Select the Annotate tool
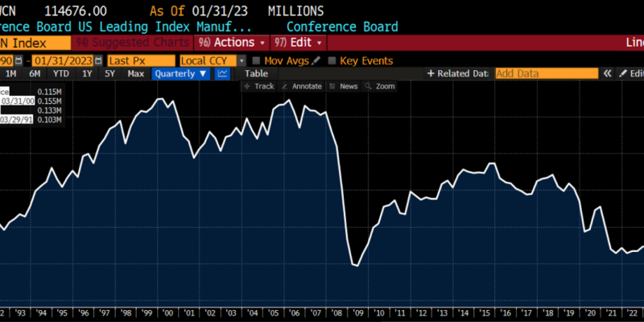This screenshot has width=644, height=322. 302,86
